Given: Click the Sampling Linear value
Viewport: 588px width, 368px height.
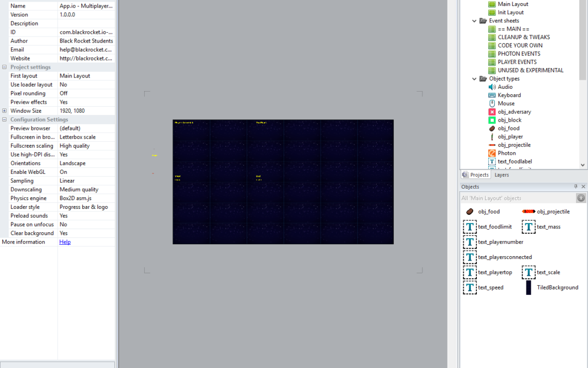Looking at the screenshot, I should (x=87, y=180).
